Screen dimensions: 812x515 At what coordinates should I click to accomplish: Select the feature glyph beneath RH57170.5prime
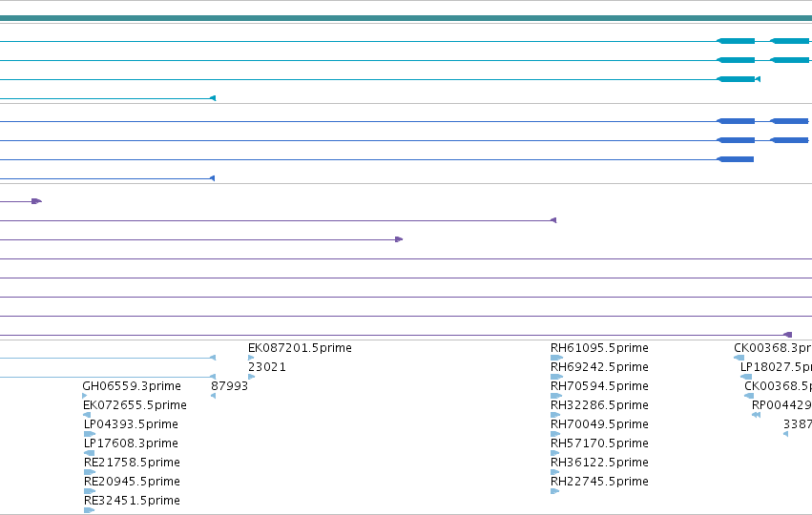coord(554,453)
